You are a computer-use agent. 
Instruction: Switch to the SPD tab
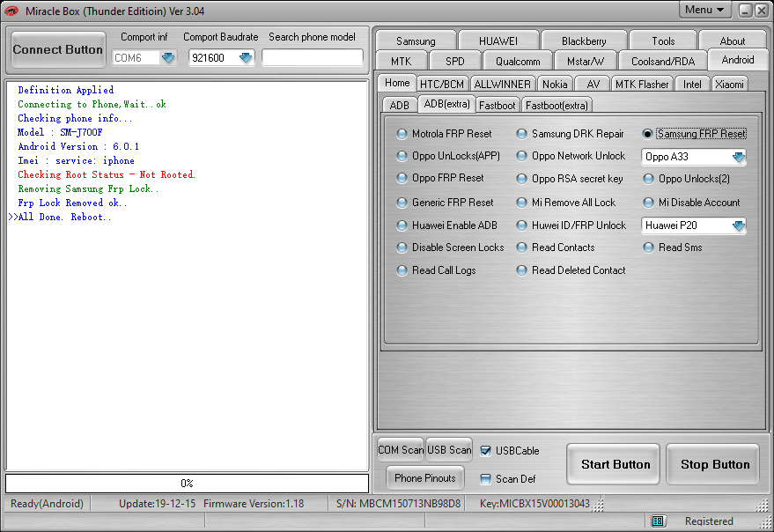coord(454,62)
